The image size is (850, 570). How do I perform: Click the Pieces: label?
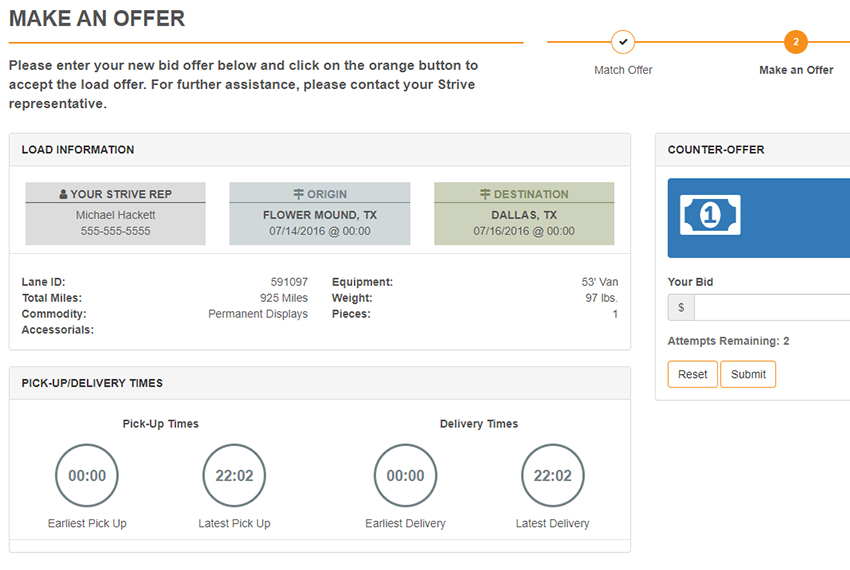click(x=351, y=314)
